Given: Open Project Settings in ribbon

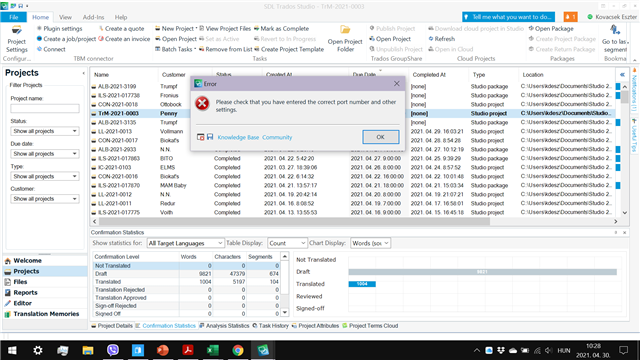Looking at the screenshot, I should tap(16, 39).
